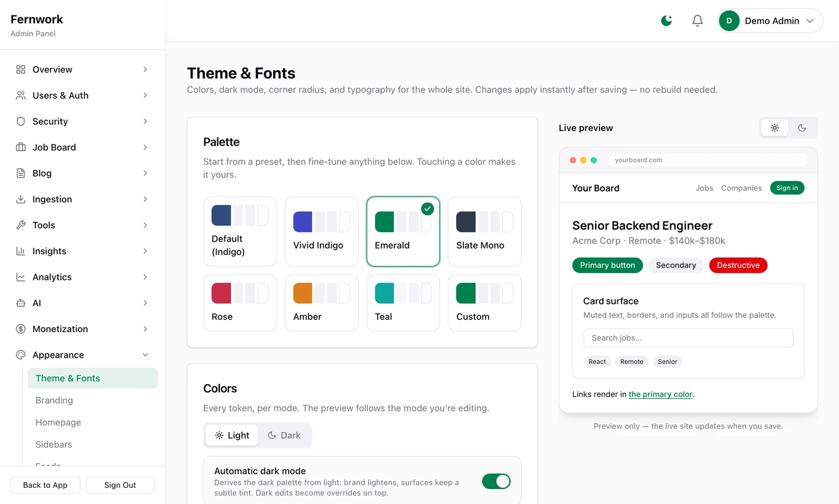Click the Users & Auth people icon
839x504 pixels.
[21, 95]
